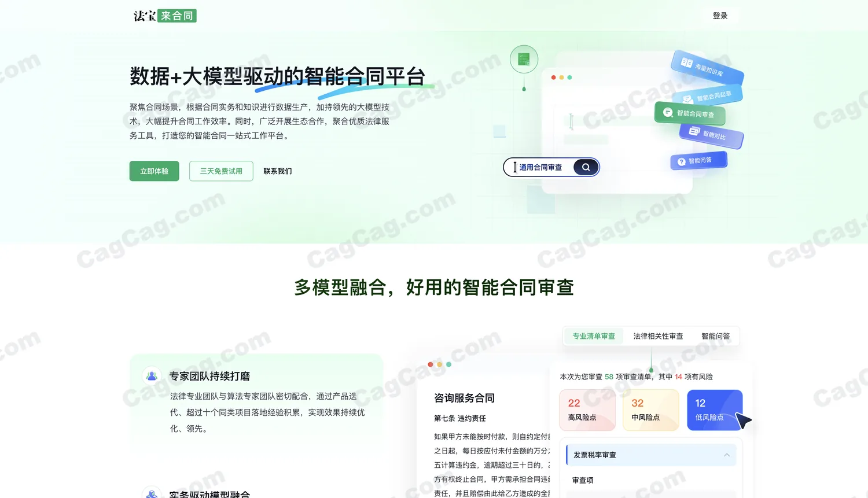This screenshot has width=868, height=498.
Task: Collapse the 发票税率审查 section chevron
Action: [727, 455]
